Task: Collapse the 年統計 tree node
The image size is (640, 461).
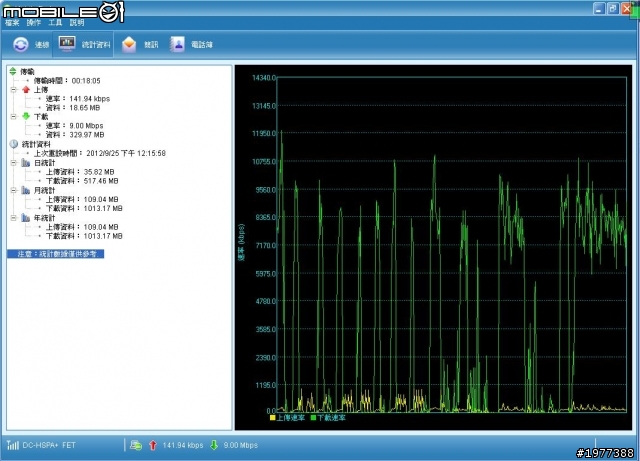Action: 13,218
